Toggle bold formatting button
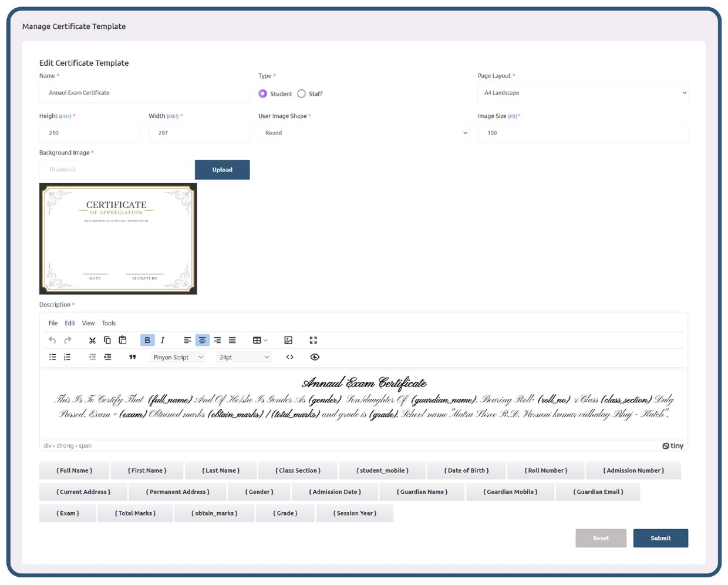The image size is (728, 585). pyautogui.click(x=147, y=340)
